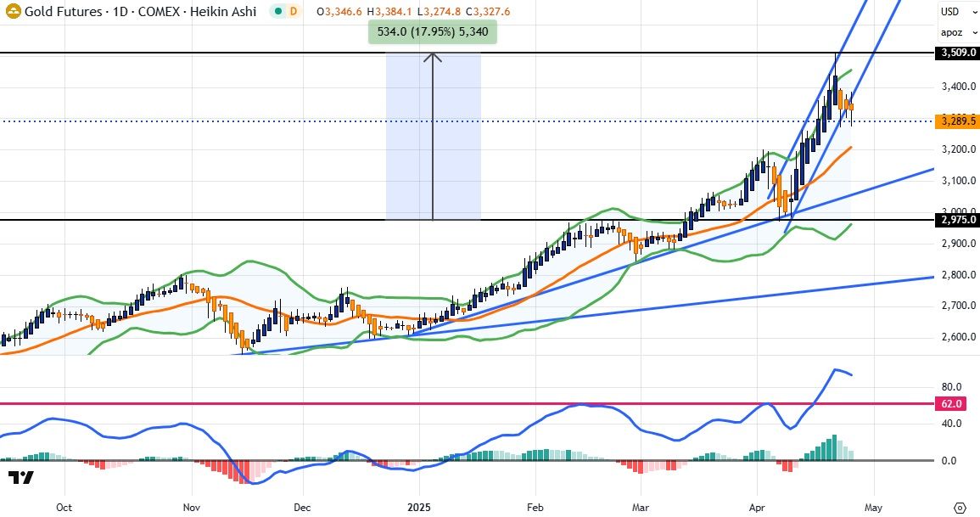This screenshot has height=517, width=980.
Task: Click the May label on the time axis
Action: [x=873, y=507]
